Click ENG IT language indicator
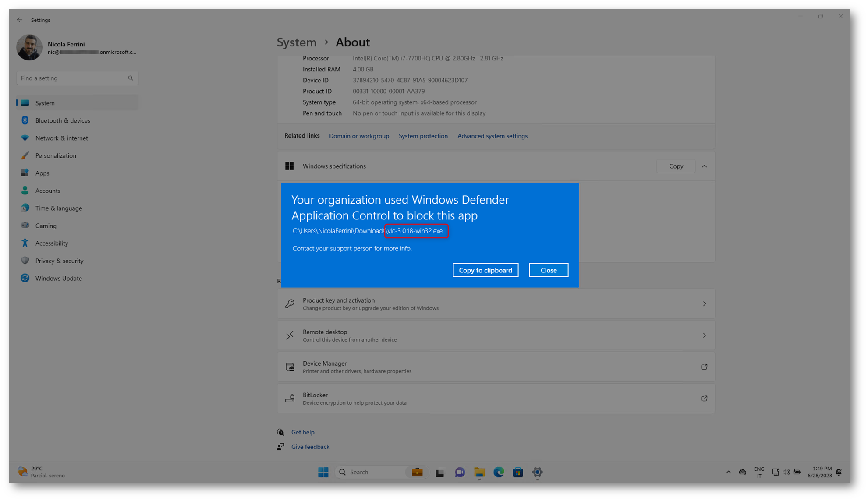Screen dimensions: 868x501 [x=759, y=472]
